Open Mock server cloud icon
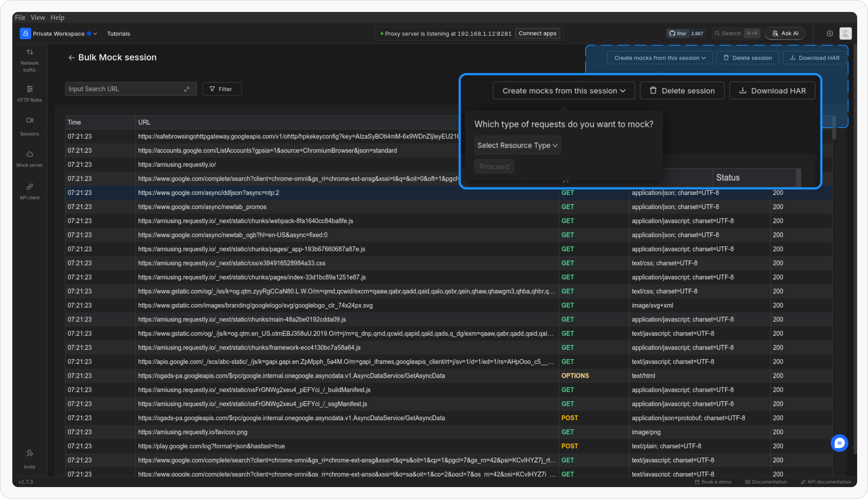 point(30,154)
